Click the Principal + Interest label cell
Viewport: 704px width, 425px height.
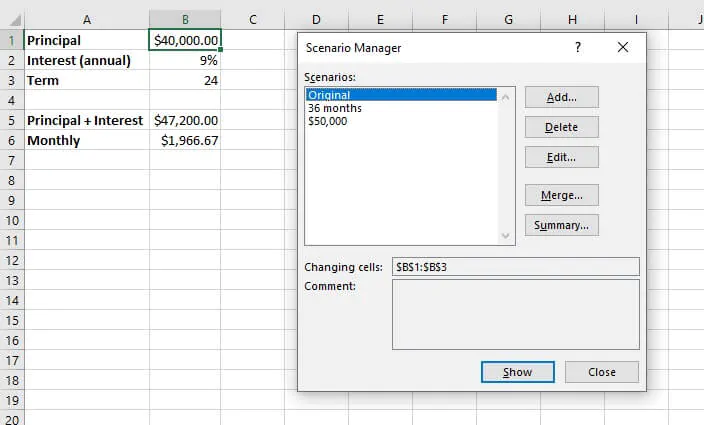87,120
